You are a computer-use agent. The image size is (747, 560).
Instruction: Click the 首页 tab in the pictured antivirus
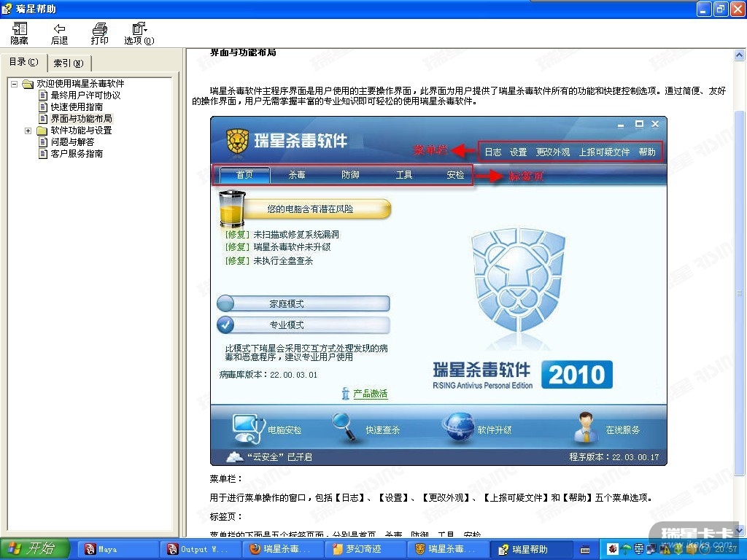click(x=245, y=175)
